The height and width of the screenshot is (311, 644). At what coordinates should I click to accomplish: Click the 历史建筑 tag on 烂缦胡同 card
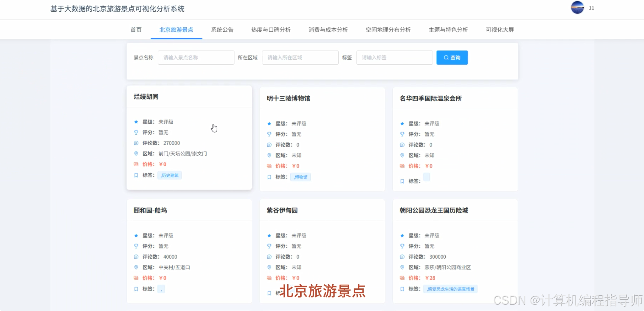169,175
